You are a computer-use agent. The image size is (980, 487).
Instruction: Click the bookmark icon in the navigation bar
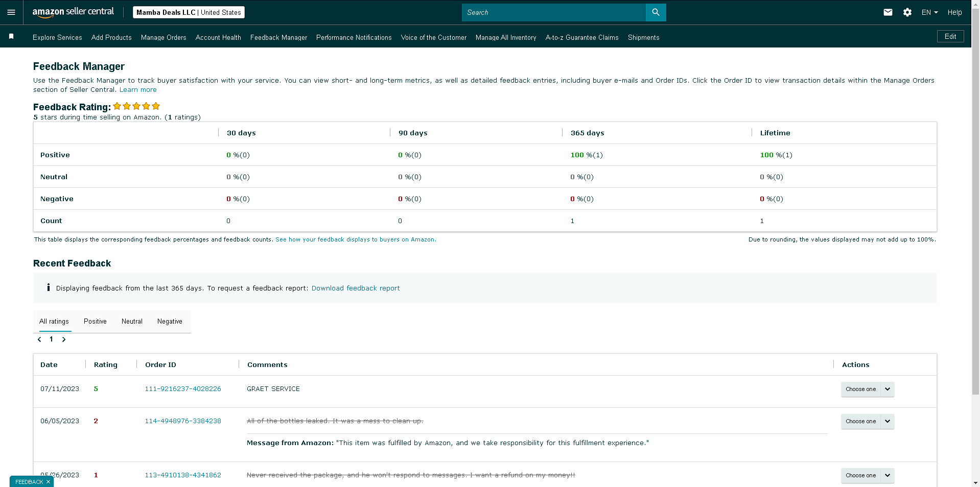[11, 36]
